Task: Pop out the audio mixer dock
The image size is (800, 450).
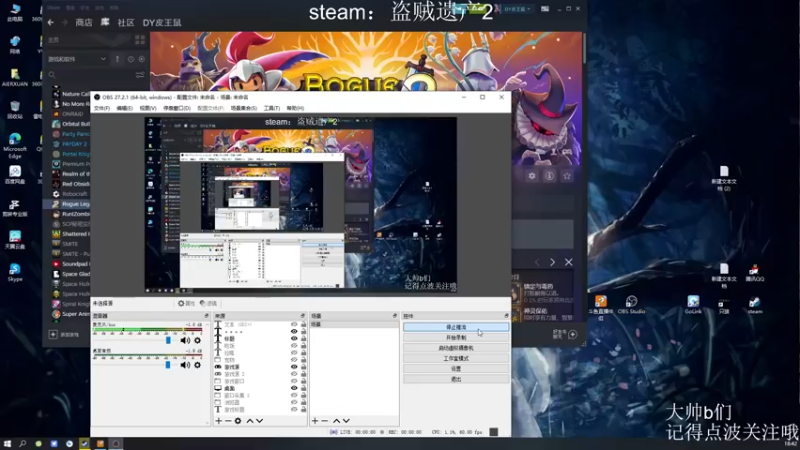Action: (x=207, y=316)
